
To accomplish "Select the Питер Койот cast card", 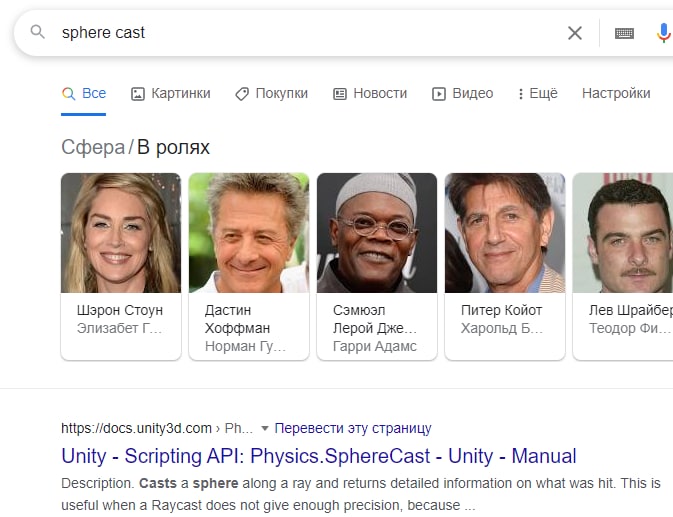I will (505, 266).
